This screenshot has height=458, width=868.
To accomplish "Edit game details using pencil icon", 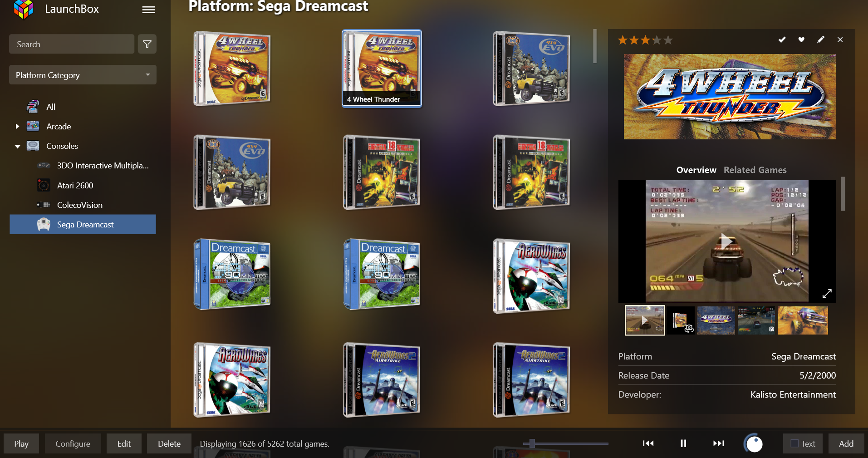I will 821,39.
